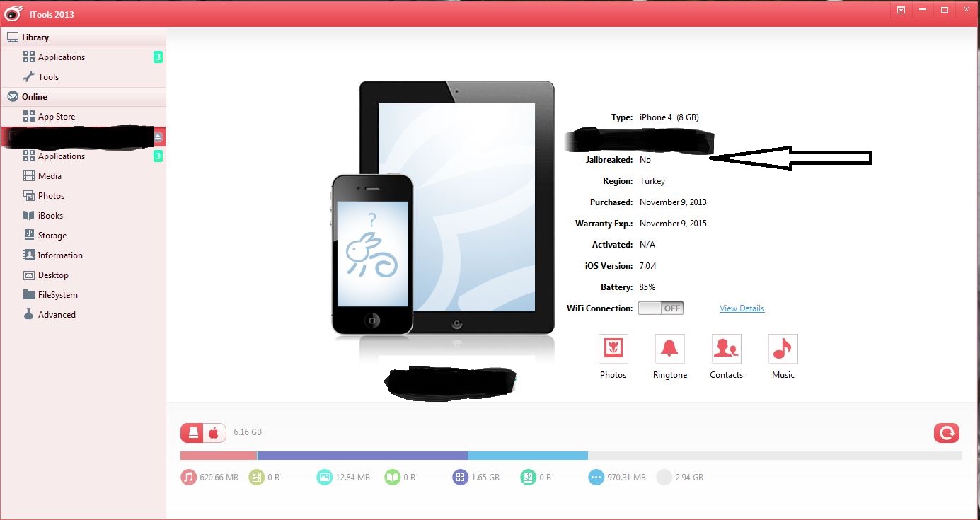Select the Apple view of the storage toggle

[214, 433]
